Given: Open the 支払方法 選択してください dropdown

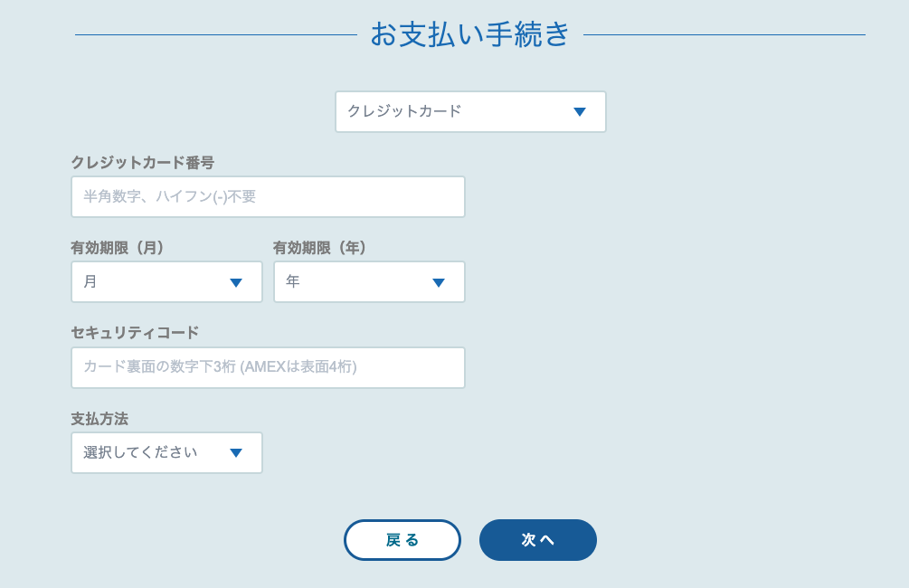Looking at the screenshot, I should (166, 453).
